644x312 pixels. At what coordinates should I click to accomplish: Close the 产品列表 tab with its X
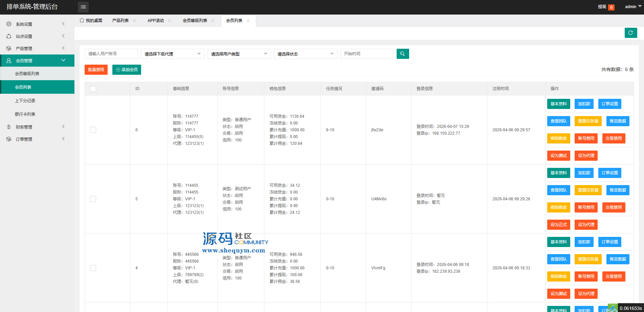pyautogui.click(x=134, y=21)
